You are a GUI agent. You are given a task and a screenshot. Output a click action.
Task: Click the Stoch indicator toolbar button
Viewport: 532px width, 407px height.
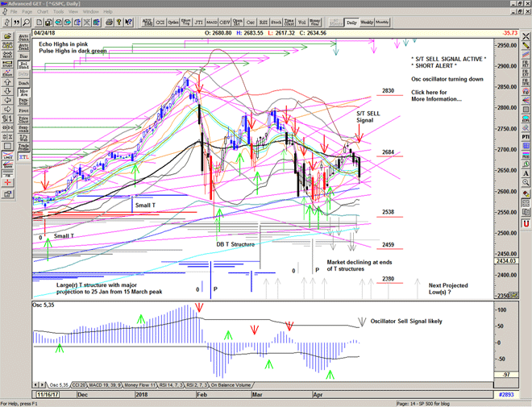click(x=277, y=23)
